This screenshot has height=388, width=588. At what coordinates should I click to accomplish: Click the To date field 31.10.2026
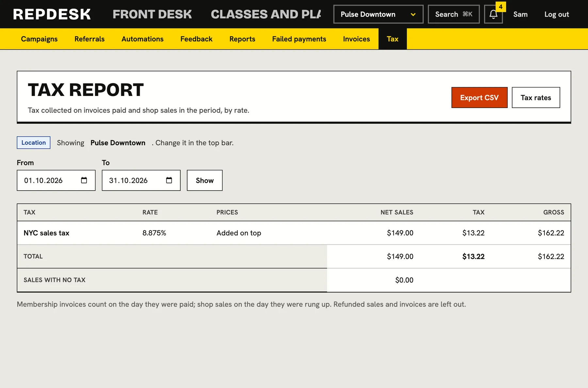(141, 180)
